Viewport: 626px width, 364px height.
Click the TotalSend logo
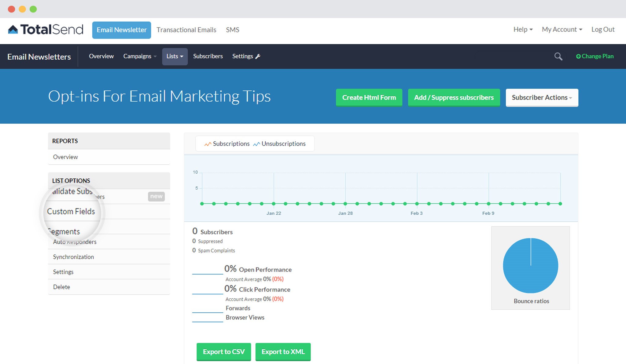[45, 30]
